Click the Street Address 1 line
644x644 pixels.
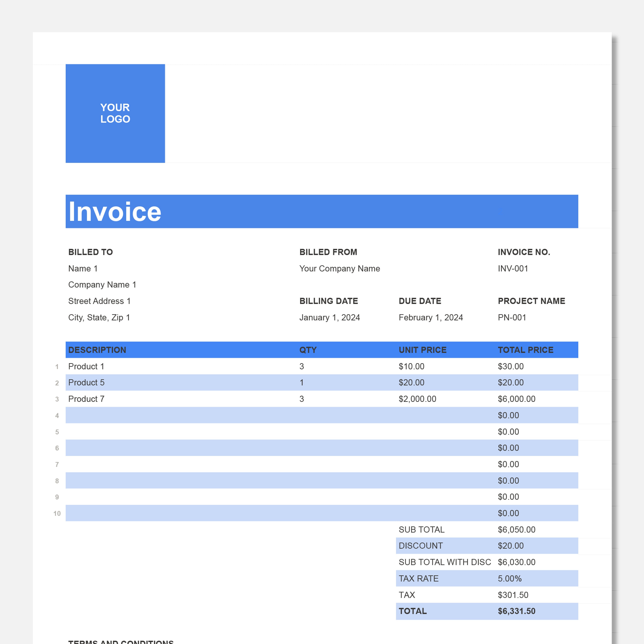(x=99, y=301)
